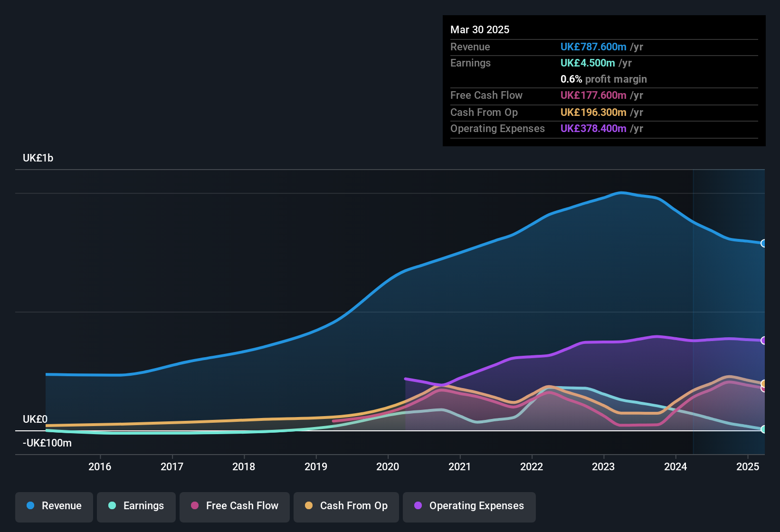780x532 pixels.
Task: Select the 2025 year label on the axis
Action: pyautogui.click(x=748, y=467)
